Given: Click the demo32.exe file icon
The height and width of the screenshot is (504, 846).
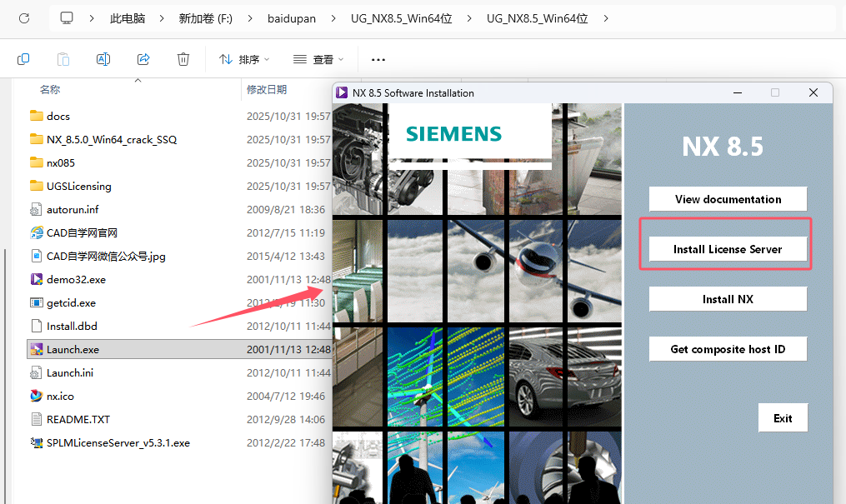Looking at the screenshot, I should coord(36,279).
